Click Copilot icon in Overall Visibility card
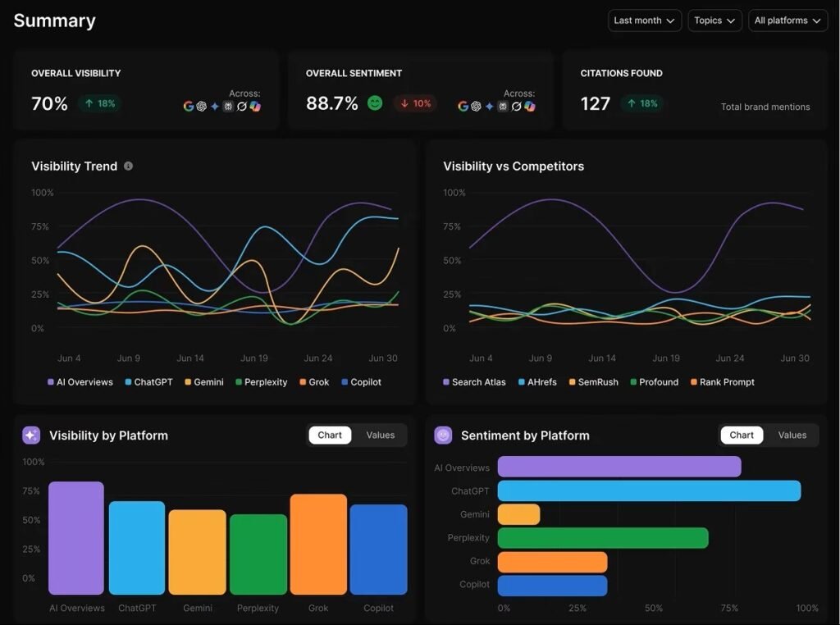 pos(255,107)
